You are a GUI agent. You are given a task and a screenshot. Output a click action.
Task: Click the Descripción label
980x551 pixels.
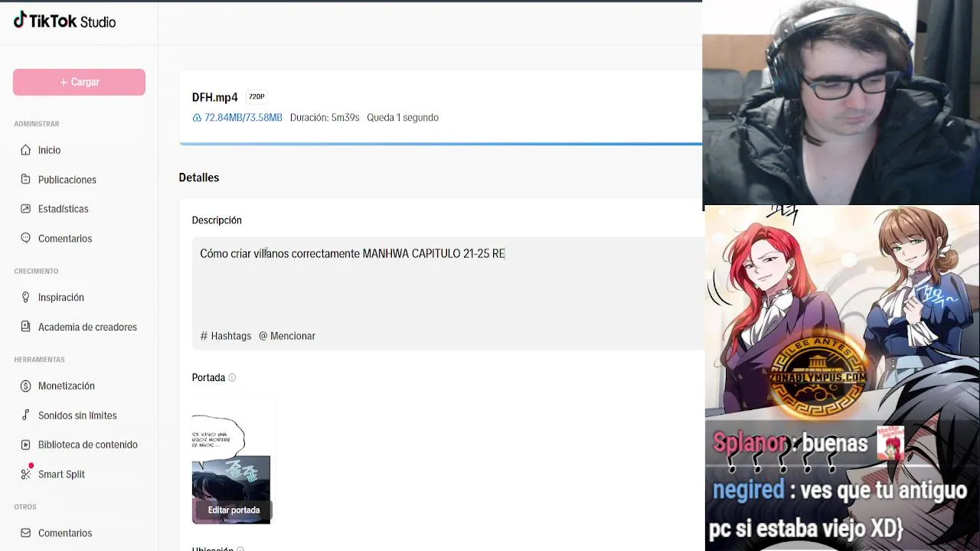(x=217, y=220)
